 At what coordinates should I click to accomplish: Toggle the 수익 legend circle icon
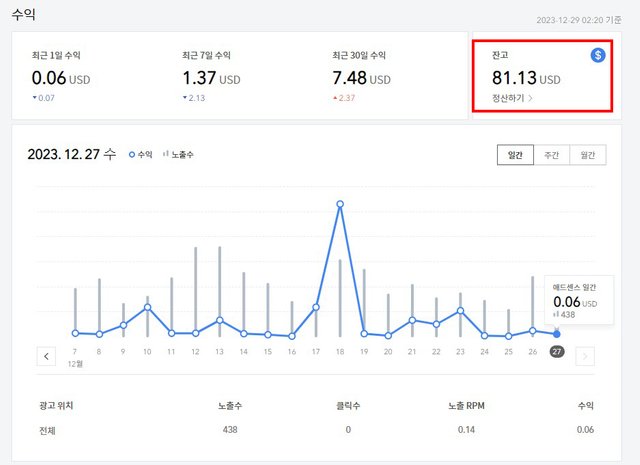[x=132, y=155]
